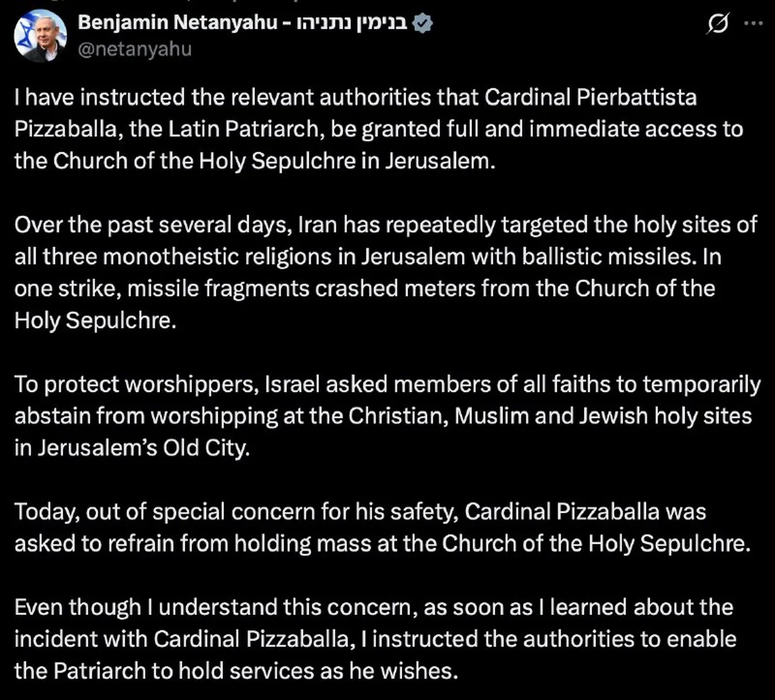Click the paragraph starting "Even though I understand"
This screenshot has height=700, width=775.
pyautogui.click(x=375, y=639)
